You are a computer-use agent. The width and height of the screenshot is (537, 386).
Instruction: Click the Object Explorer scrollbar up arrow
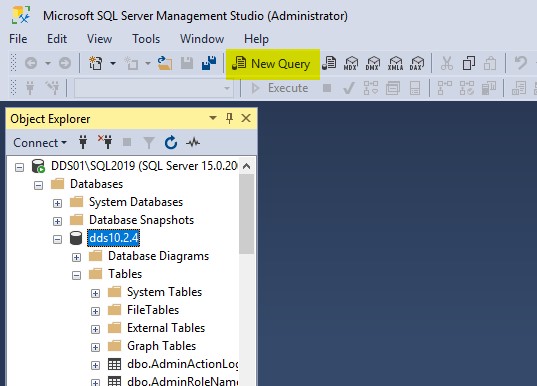(246, 166)
